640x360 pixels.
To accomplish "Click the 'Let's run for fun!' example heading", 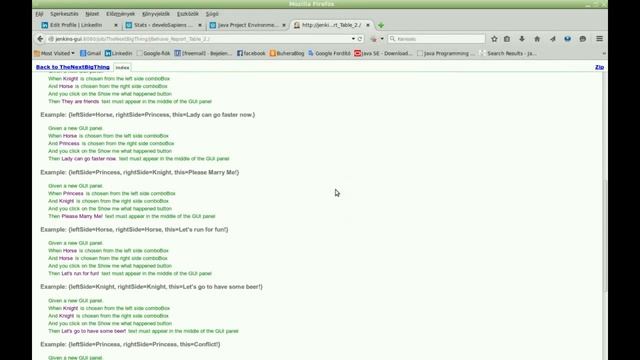I will [x=134, y=229].
